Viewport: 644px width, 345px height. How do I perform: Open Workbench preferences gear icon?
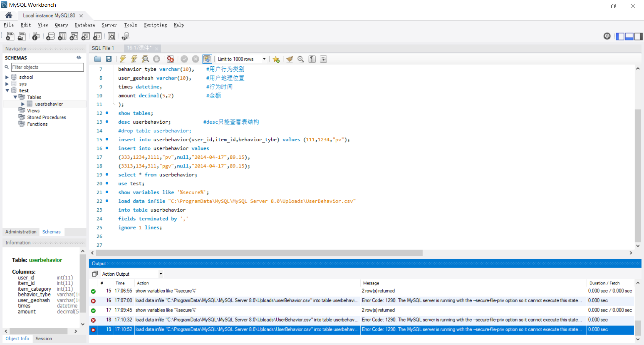(607, 36)
